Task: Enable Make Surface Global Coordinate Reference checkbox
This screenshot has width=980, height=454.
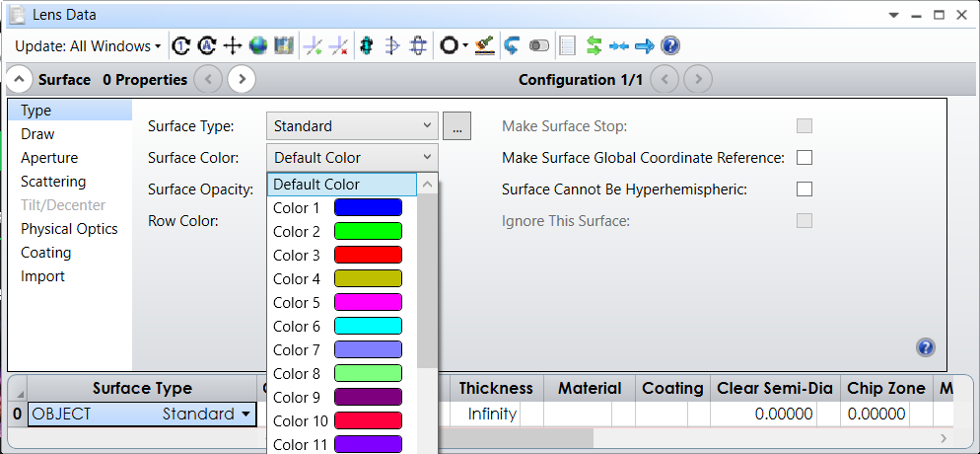Action: [x=805, y=158]
